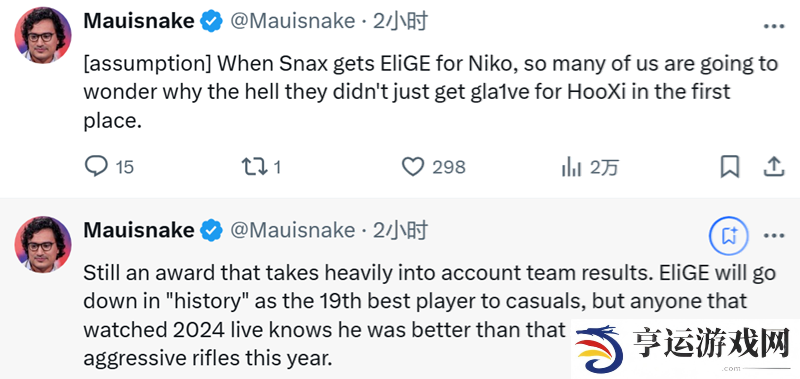The width and height of the screenshot is (800, 379).
Task: Open Mauisnake's avatar on the second tweet
Action: [x=43, y=244]
